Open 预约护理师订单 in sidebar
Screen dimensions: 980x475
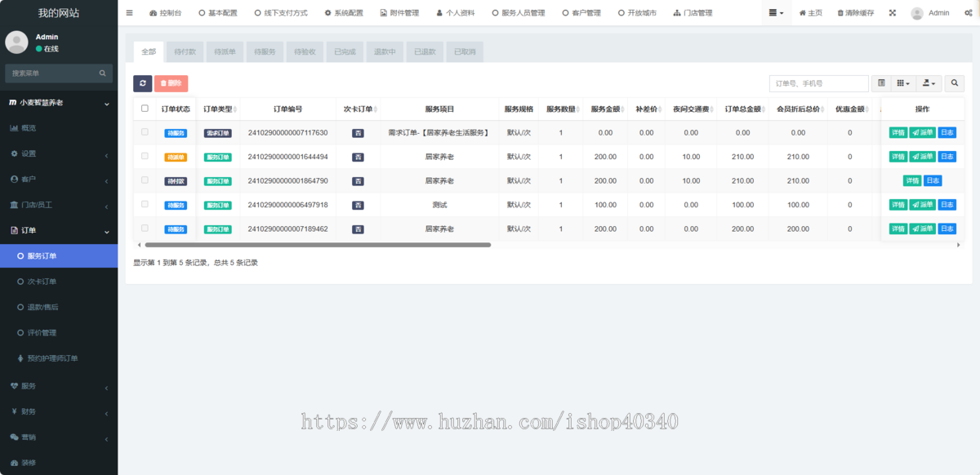[59, 358]
